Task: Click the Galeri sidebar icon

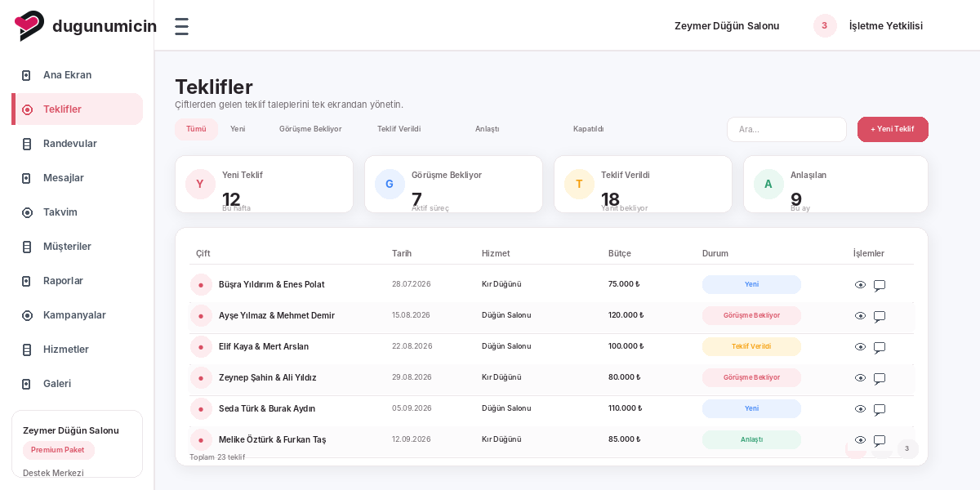Action: [x=27, y=384]
